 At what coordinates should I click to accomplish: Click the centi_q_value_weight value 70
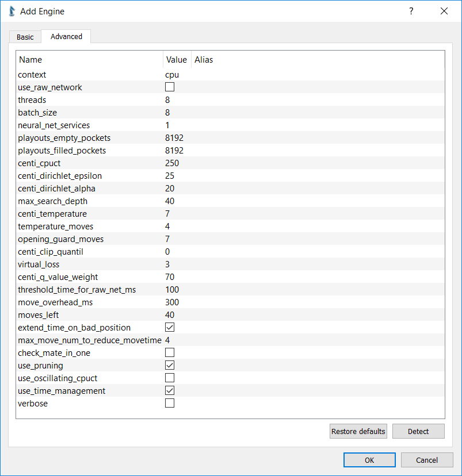[x=170, y=277]
